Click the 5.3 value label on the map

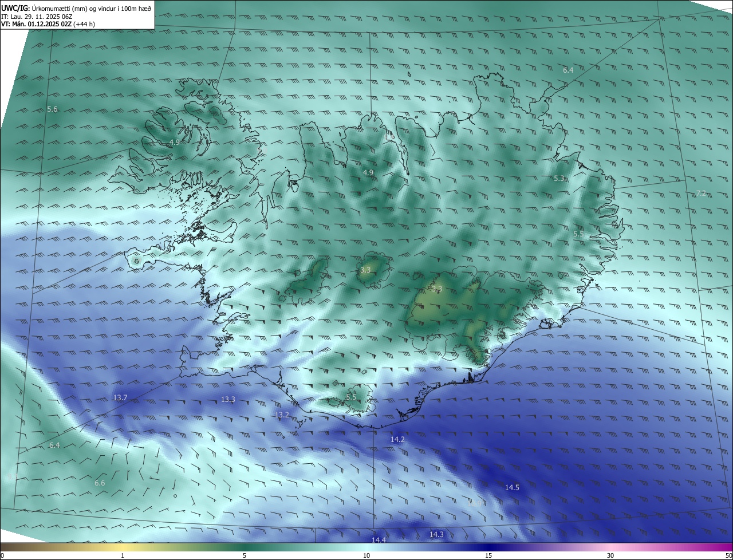[x=559, y=179]
